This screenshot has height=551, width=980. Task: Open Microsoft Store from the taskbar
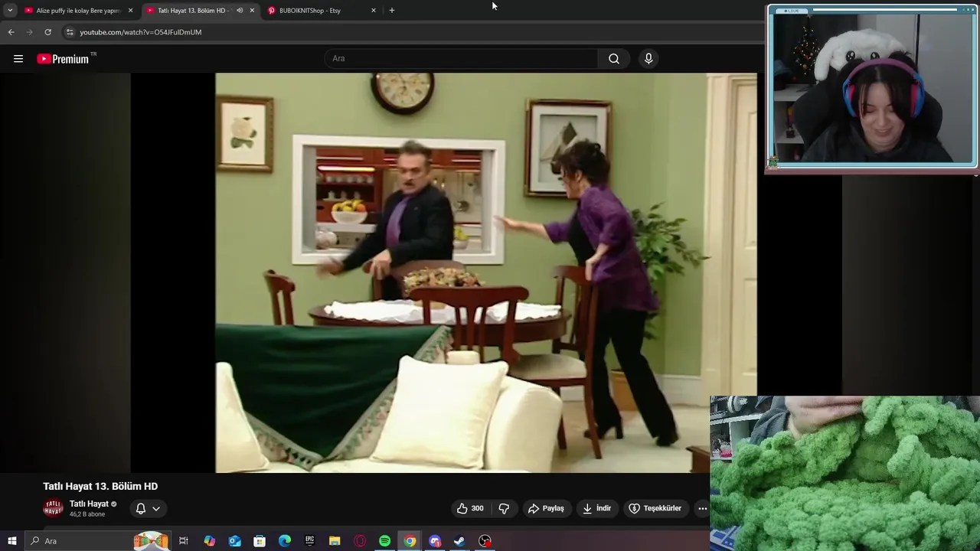click(260, 541)
